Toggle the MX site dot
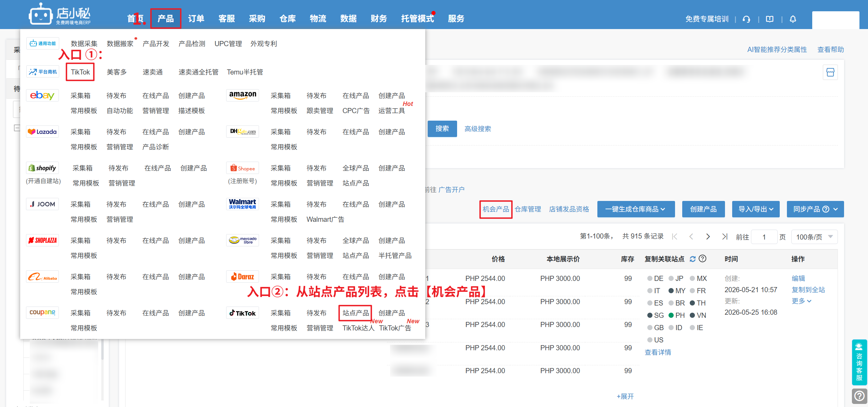Screen dimensions: 868x407 pos(692,279)
